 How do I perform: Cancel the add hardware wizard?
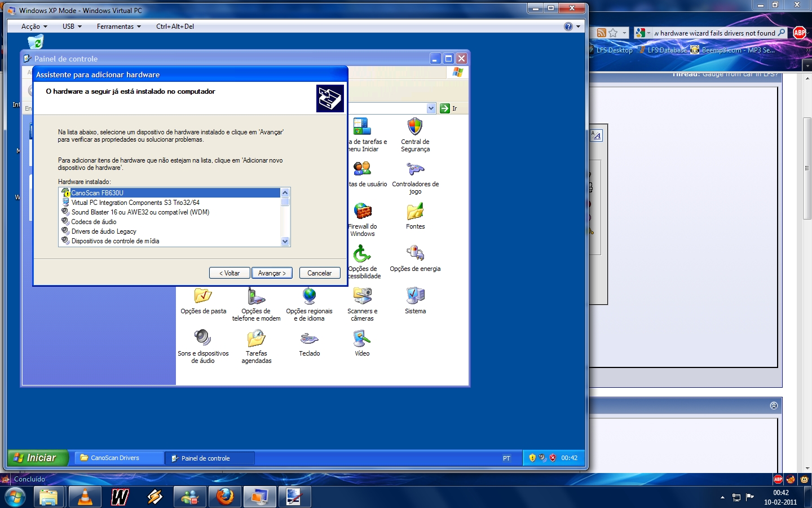click(x=320, y=273)
